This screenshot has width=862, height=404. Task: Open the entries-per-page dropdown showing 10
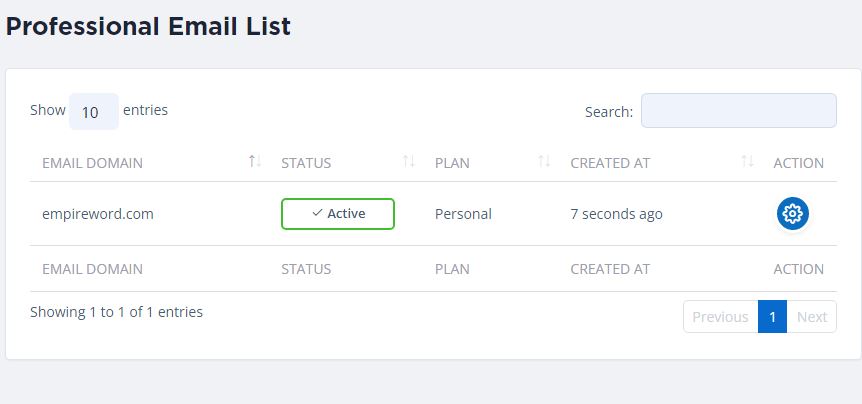tap(92, 112)
